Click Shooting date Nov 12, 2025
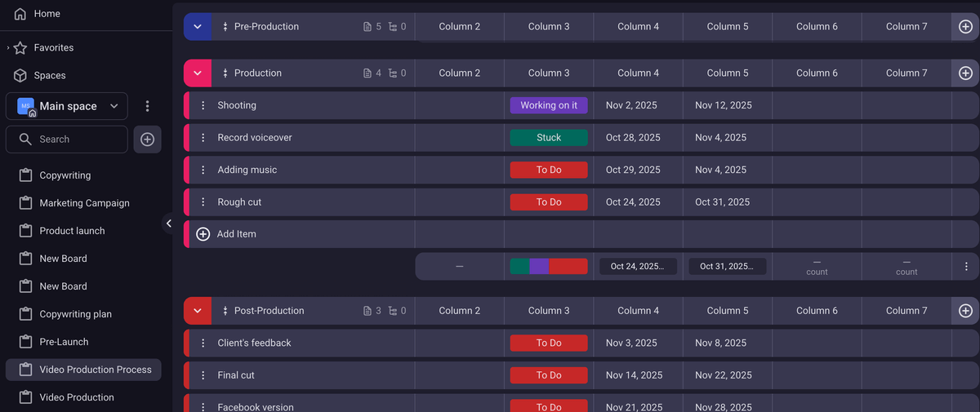Screen dimensions: 980x412 pyautogui.click(x=724, y=105)
